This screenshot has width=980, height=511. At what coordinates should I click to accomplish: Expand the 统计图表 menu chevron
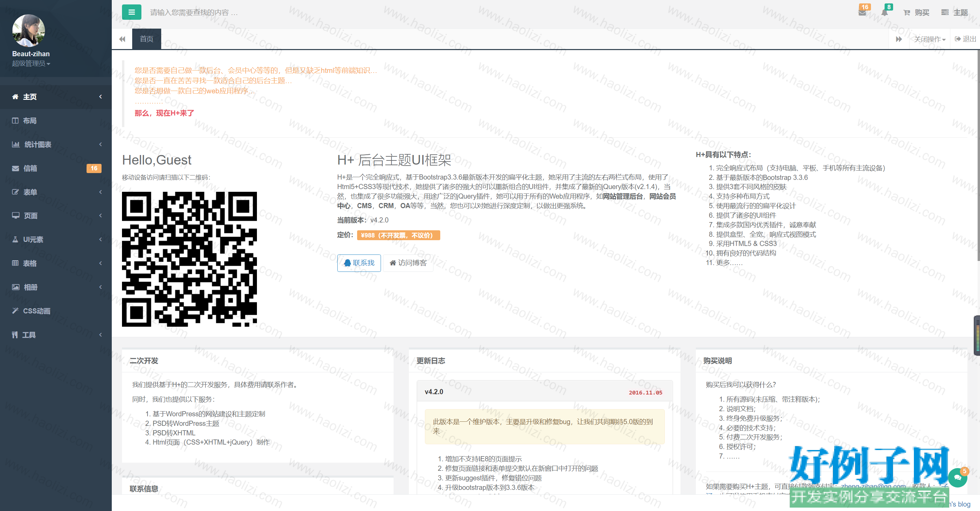point(101,144)
